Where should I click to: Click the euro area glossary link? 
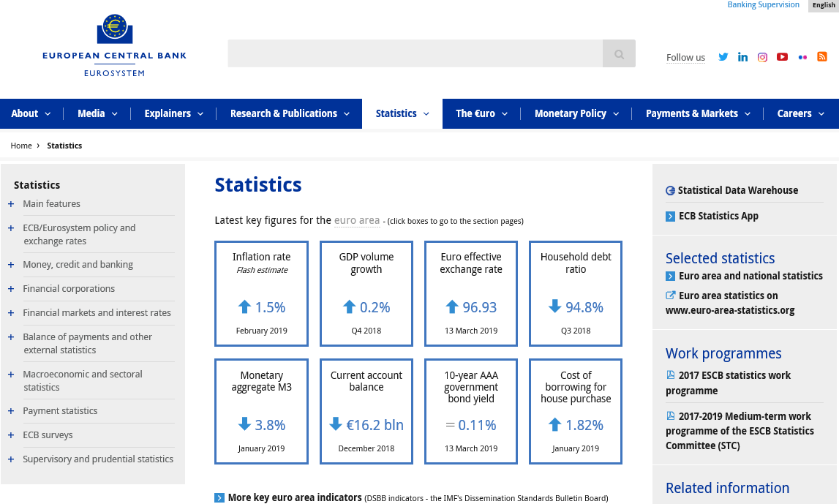[x=357, y=220]
